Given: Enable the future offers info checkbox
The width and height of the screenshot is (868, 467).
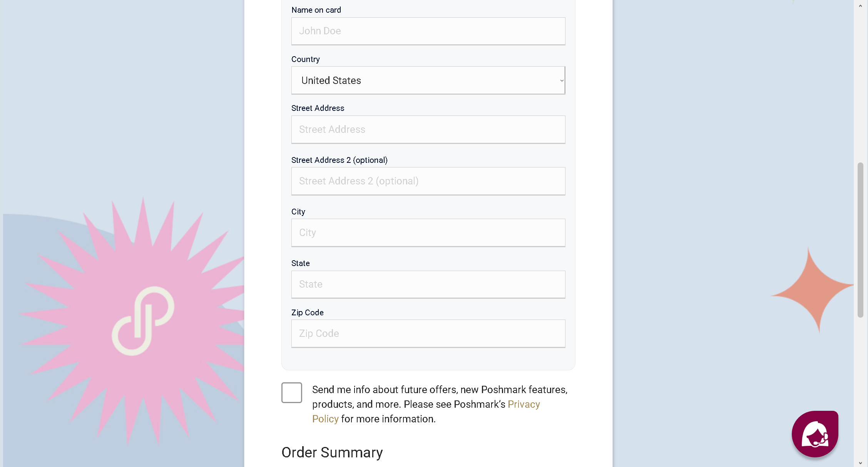Looking at the screenshot, I should 292,393.
